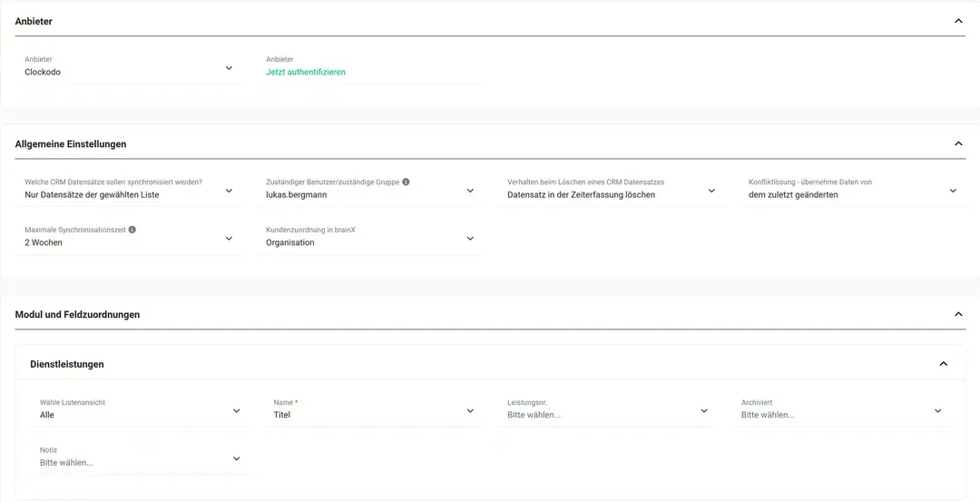The image size is (980, 503).
Task: Open the Leistungsnr. dropdown
Action: click(x=607, y=410)
